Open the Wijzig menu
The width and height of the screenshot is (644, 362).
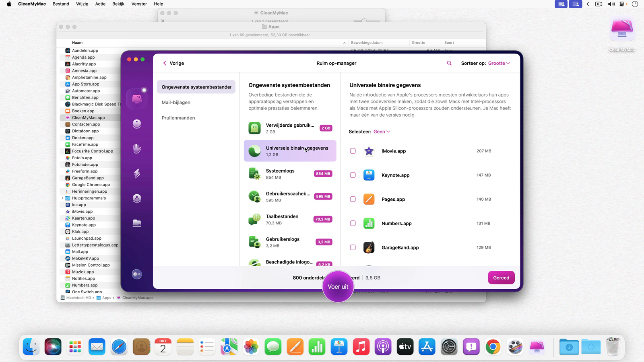(82, 4)
